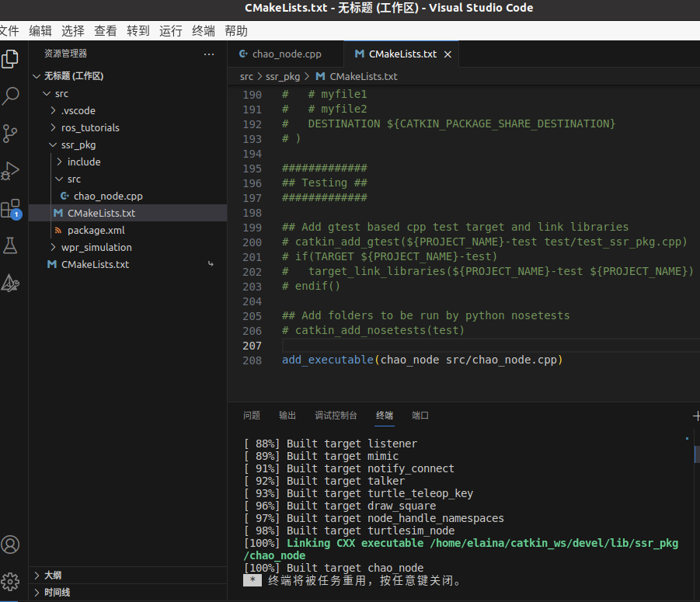Expand the include folder

click(x=59, y=162)
